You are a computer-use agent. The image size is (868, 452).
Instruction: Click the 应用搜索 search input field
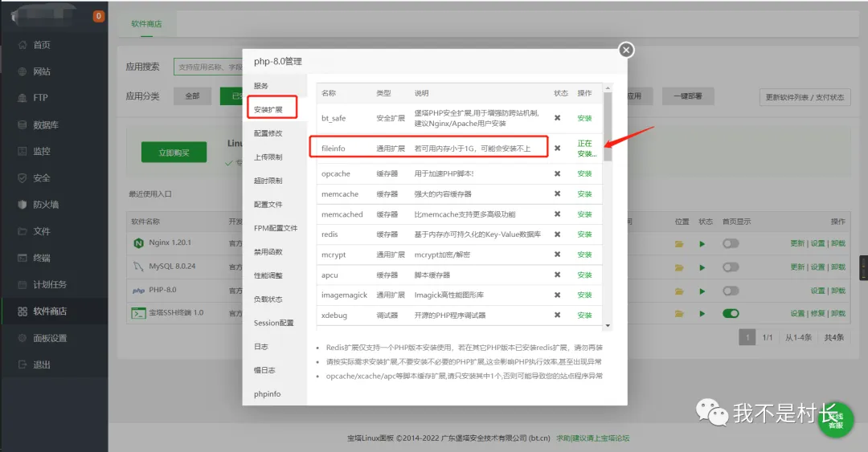209,67
